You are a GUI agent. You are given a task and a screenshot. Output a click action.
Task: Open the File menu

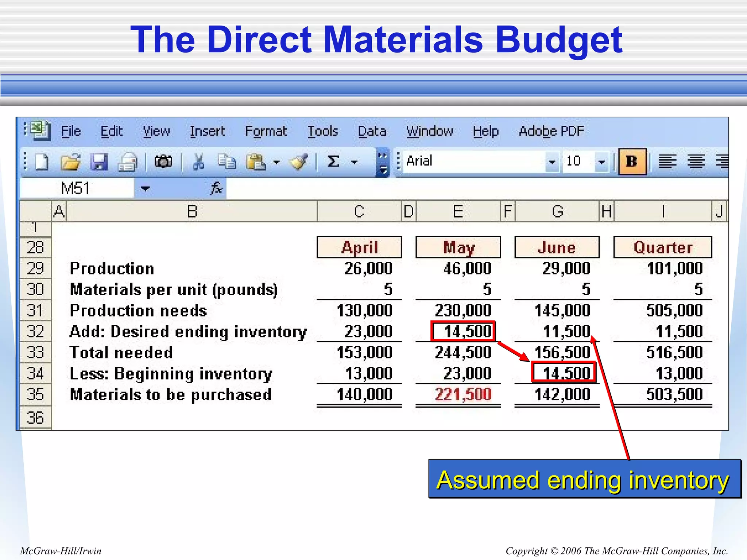coord(71,131)
